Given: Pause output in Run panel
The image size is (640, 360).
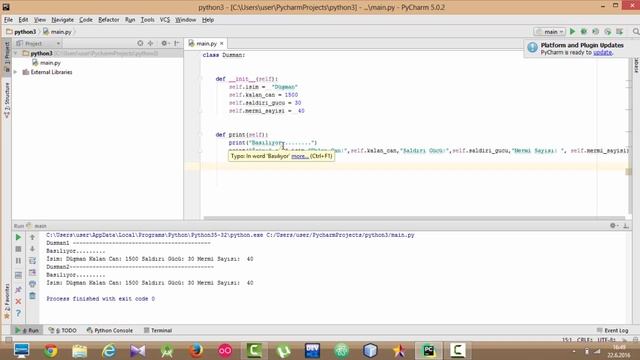Looking at the screenshot, I should (x=18, y=261).
